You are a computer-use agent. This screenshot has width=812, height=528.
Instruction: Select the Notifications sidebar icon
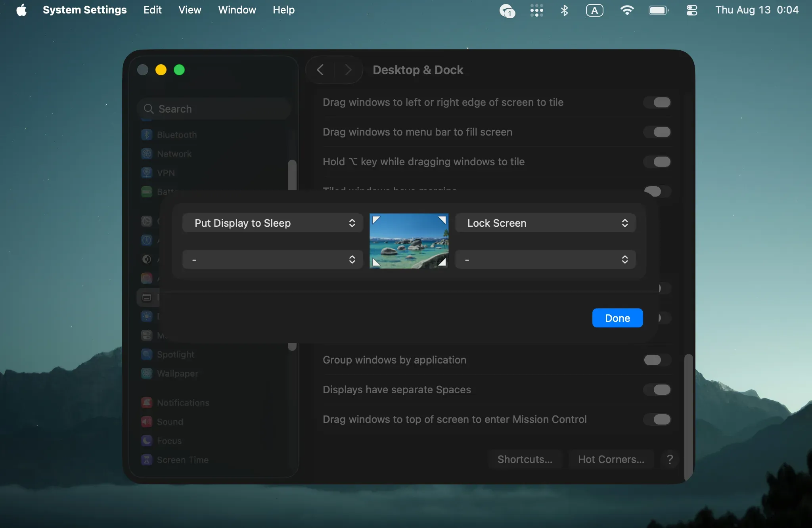point(147,403)
